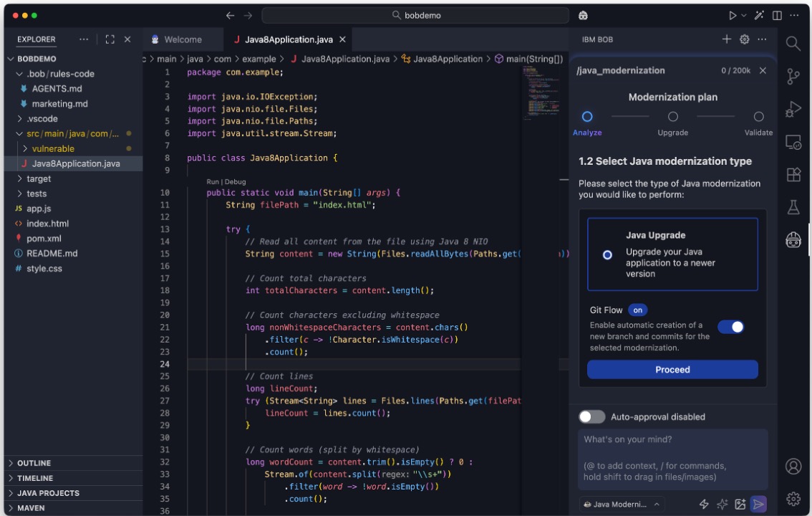The image size is (812, 516).
Task: Close the /java_modernization task
Action: coord(763,70)
